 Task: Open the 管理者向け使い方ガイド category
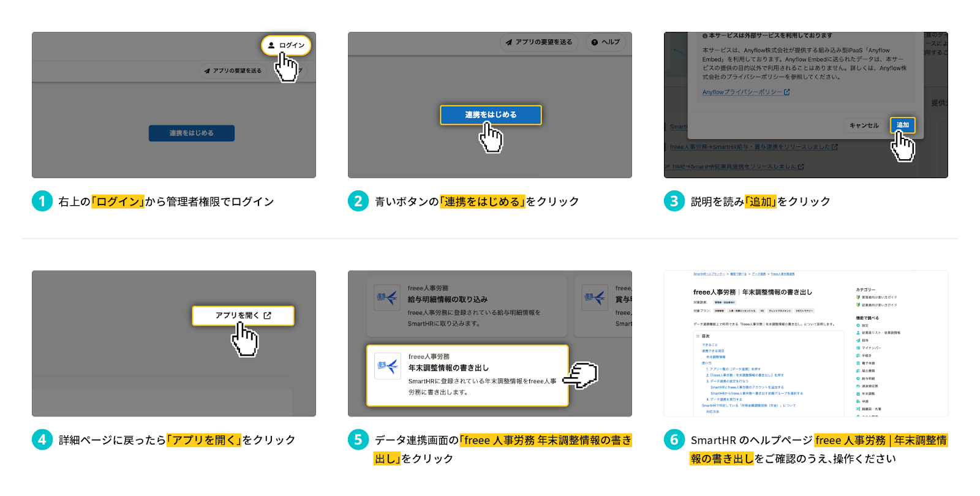[876, 298]
